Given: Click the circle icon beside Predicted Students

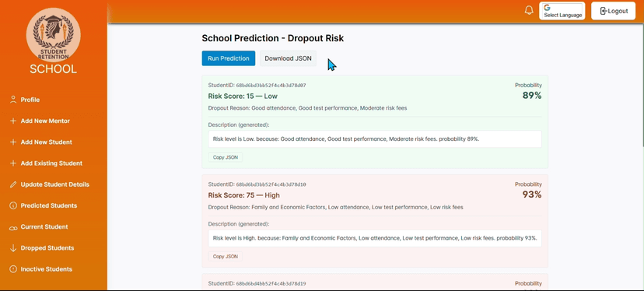Looking at the screenshot, I should point(13,205).
